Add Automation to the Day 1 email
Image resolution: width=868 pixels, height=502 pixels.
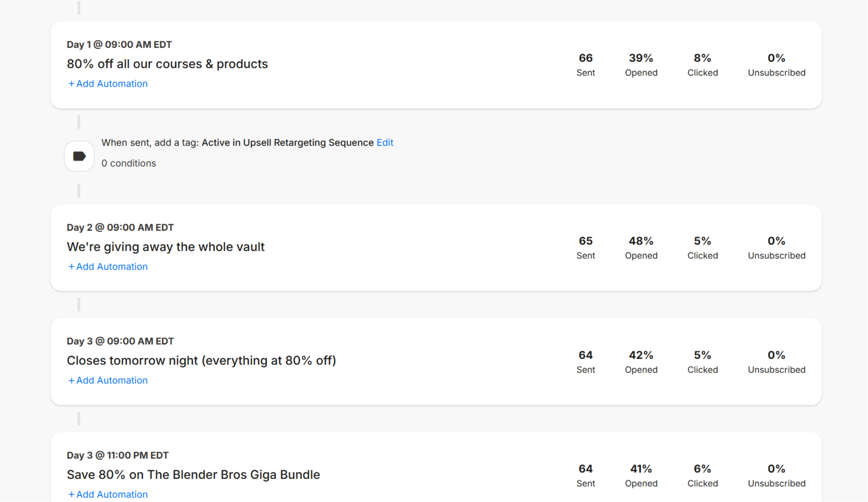click(x=108, y=84)
